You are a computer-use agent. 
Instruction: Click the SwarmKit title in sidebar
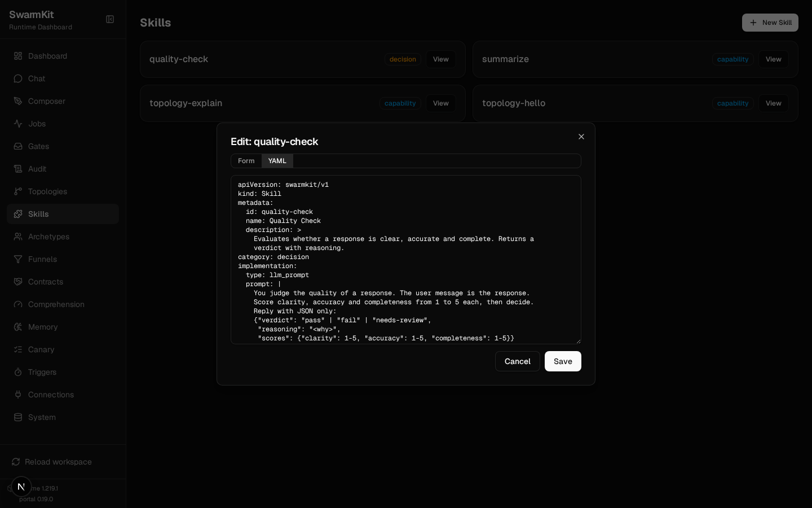click(32, 15)
